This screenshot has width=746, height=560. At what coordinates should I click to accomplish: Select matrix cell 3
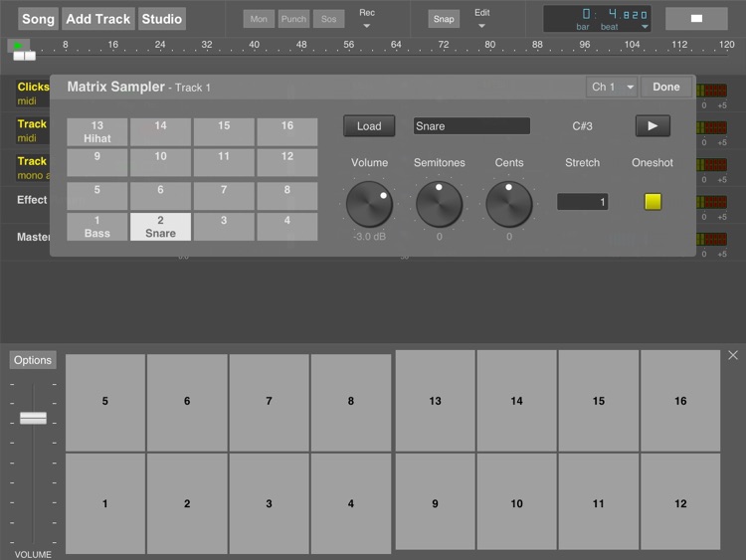tap(224, 227)
